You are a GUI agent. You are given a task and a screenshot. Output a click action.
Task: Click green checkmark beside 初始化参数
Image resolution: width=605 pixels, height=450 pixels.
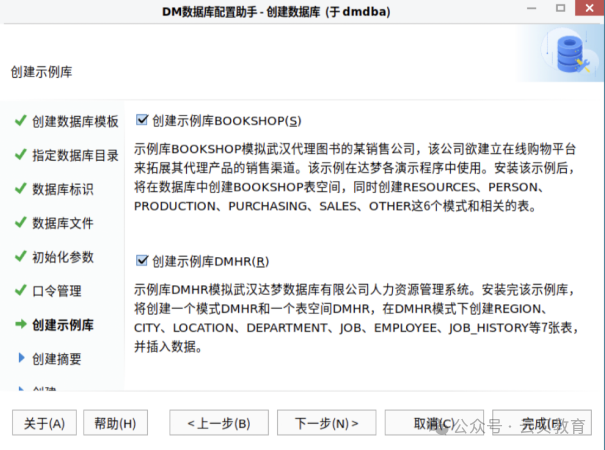20,256
